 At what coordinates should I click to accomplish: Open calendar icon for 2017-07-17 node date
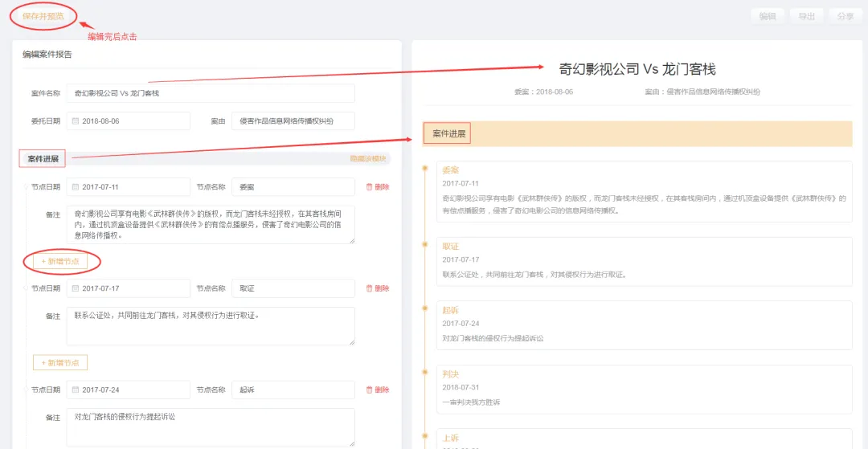point(76,288)
